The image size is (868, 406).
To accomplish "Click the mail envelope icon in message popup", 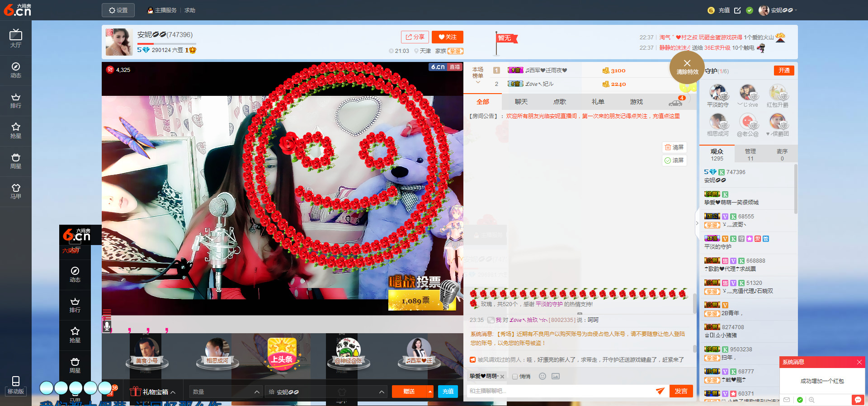I will tap(787, 400).
